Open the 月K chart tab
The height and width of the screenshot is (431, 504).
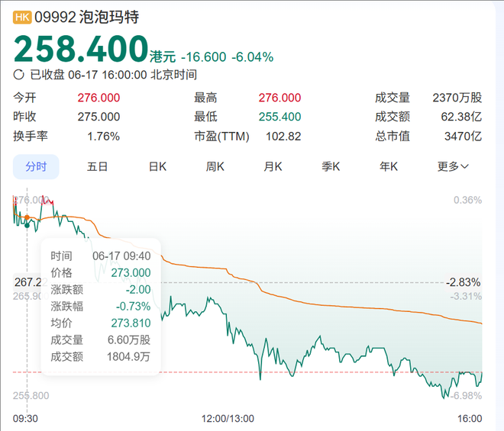[x=273, y=167]
